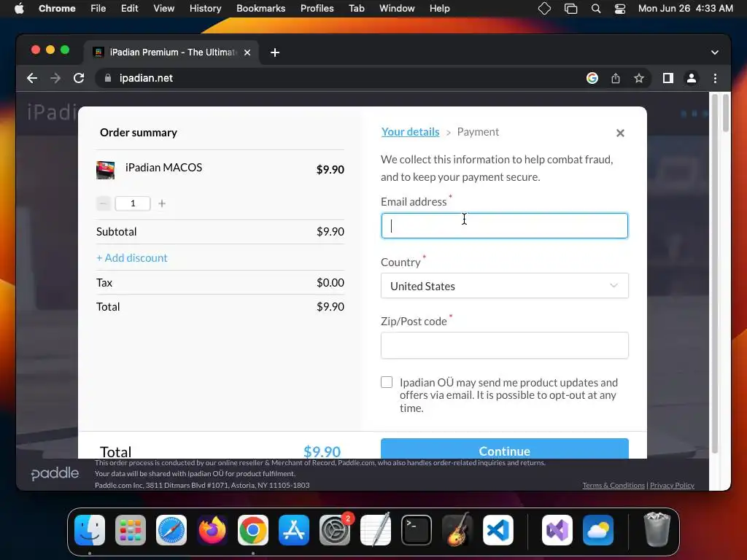
Task: Click the stacked windows menu bar icon
Action: tap(570, 9)
